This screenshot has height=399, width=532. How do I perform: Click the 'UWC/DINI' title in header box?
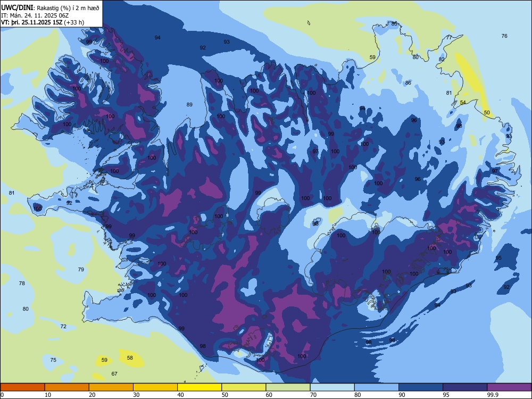click(17, 7)
